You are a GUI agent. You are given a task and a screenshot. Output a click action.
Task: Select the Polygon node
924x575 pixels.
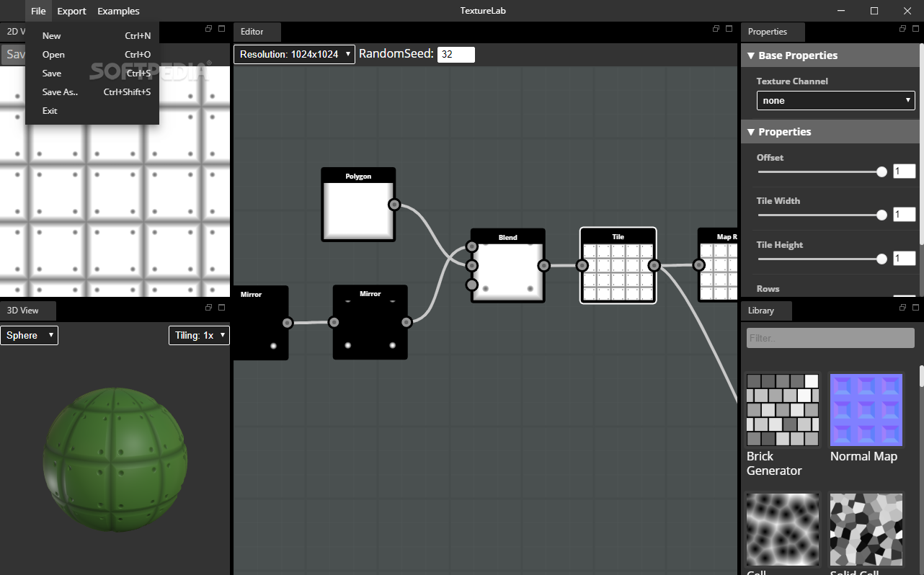pyautogui.click(x=358, y=205)
